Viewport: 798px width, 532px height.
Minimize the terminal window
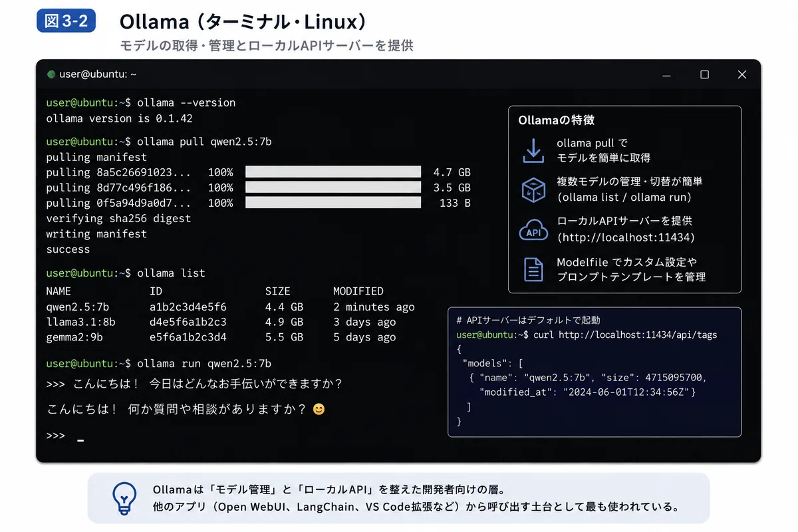(x=668, y=75)
